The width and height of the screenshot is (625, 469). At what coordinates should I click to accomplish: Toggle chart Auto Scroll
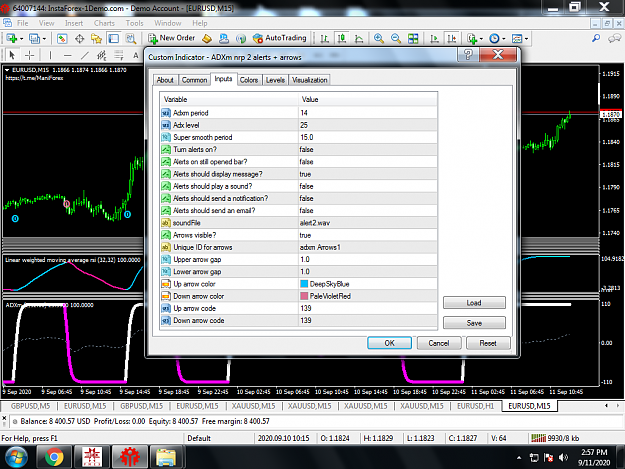pyautogui.click(x=434, y=39)
